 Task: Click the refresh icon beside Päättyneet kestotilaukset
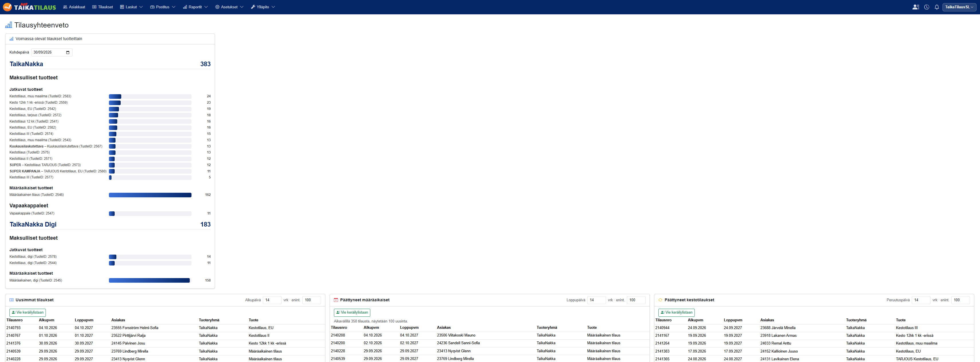coord(660,300)
